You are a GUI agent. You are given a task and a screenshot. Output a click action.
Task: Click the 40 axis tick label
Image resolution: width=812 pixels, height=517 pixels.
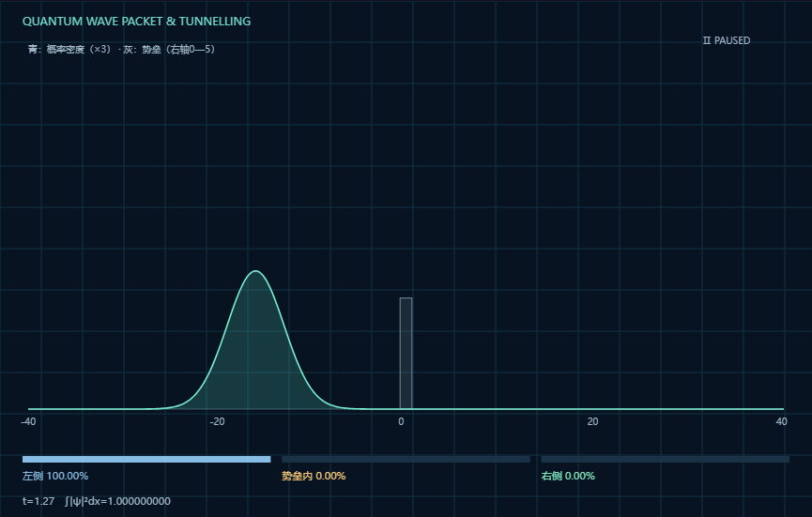point(781,421)
